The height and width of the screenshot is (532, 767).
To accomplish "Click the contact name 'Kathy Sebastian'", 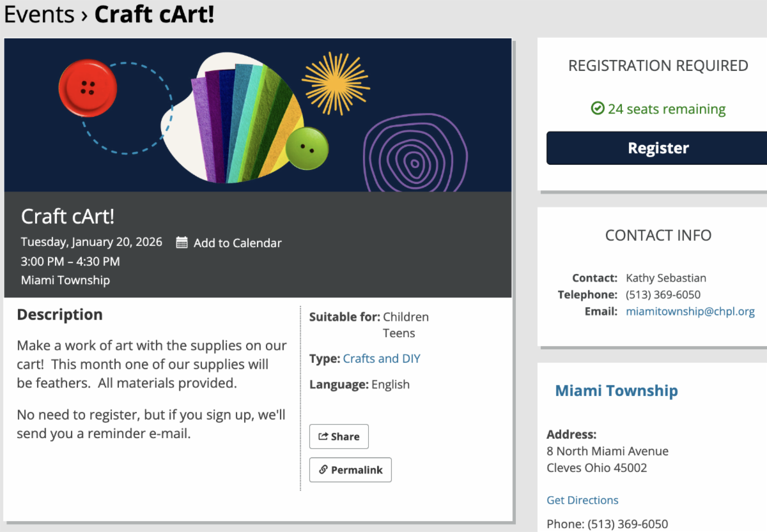I will click(x=666, y=278).
